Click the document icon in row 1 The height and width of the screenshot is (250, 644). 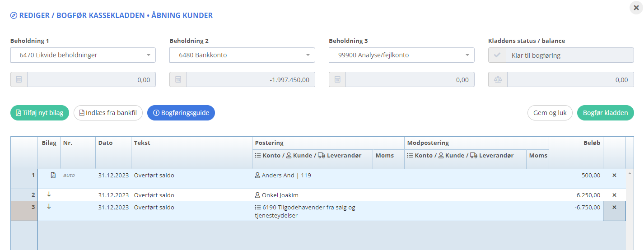point(53,176)
